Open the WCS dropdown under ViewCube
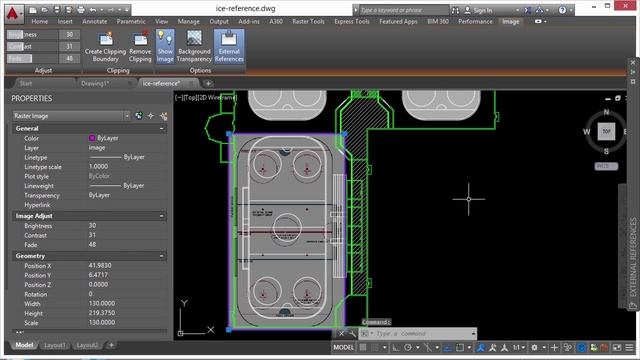Image resolution: width=640 pixels, height=360 pixels. [606, 166]
